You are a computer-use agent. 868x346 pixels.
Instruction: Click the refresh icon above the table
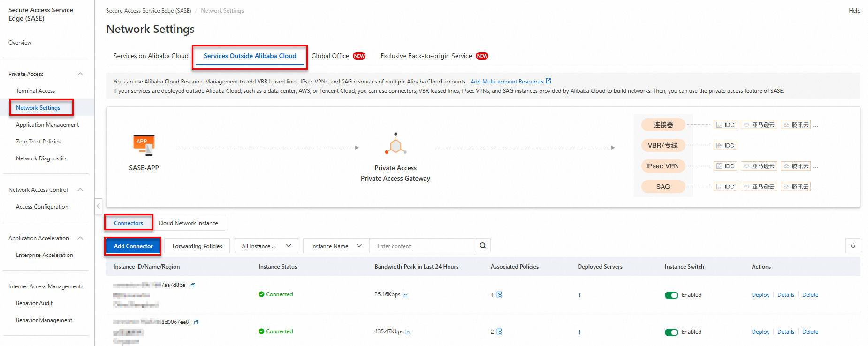[x=853, y=246]
